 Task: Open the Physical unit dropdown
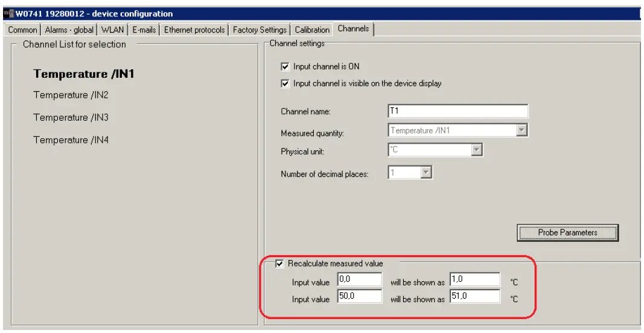476,150
